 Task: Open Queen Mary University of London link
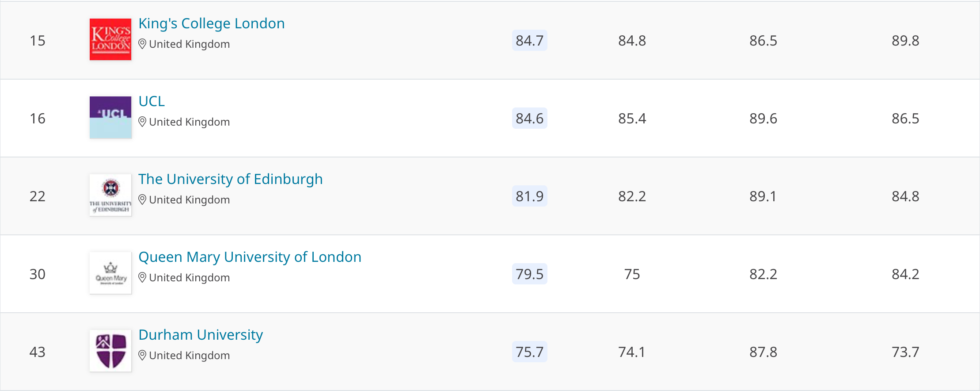(x=250, y=257)
